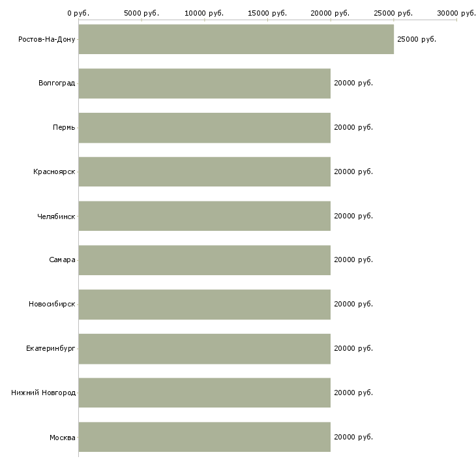This screenshot has height=476, width=476.
Task: Select the Челябинск bar
Action: [204, 216]
